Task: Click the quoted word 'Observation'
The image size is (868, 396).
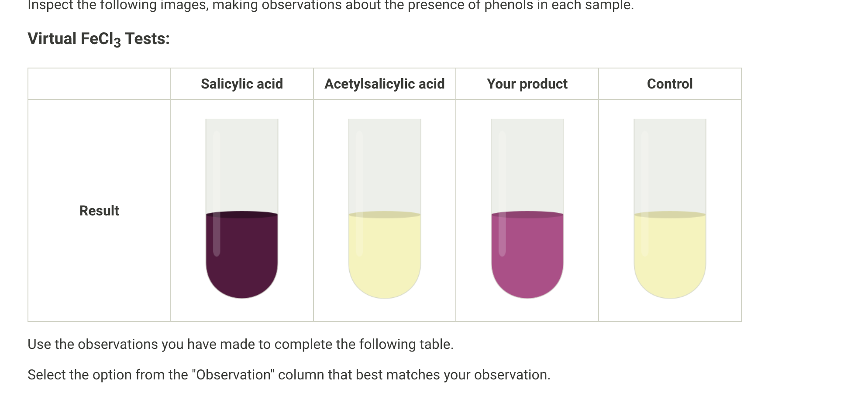Action: click(234, 375)
